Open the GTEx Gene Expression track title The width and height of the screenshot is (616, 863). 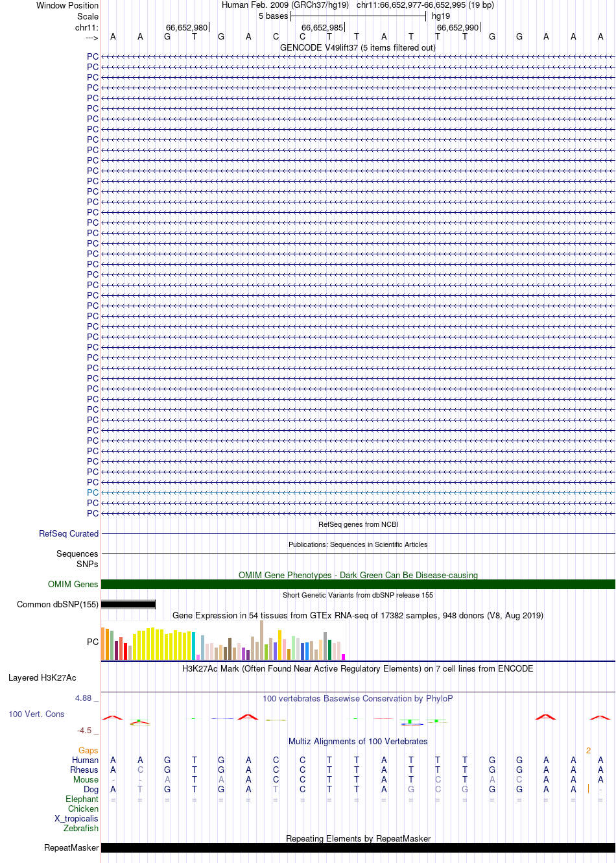click(x=358, y=615)
